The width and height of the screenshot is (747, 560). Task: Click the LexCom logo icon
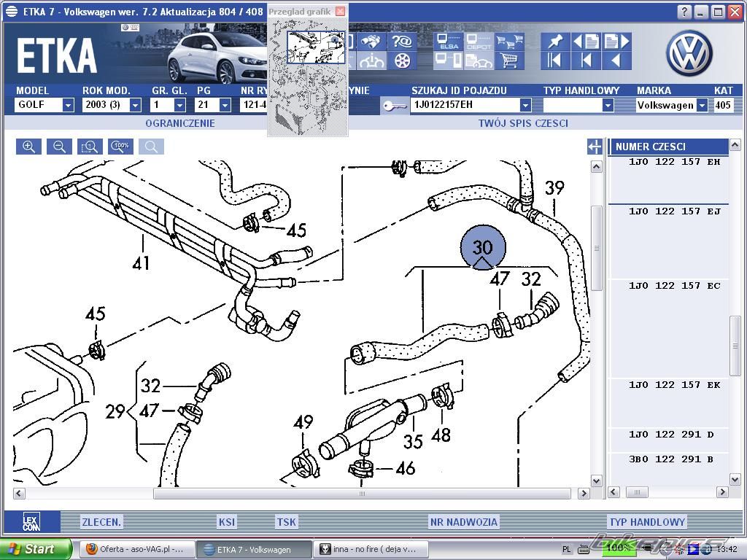pyautogui.click(x=32, y=522)
